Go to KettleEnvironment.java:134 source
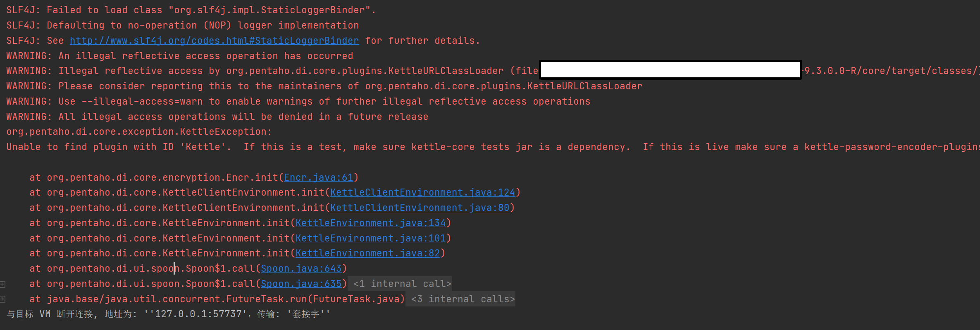 370,223
